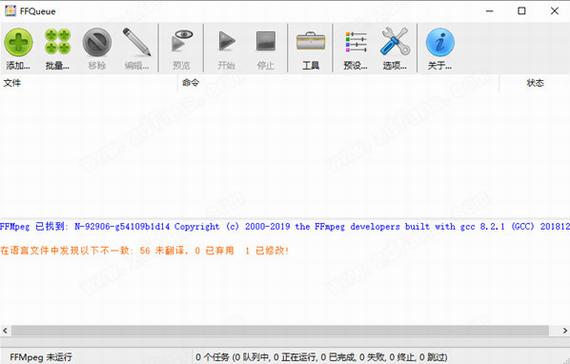570x364 pixels.
Task: Click the Command (命令) column header
Action: click(x=338, y=83)
